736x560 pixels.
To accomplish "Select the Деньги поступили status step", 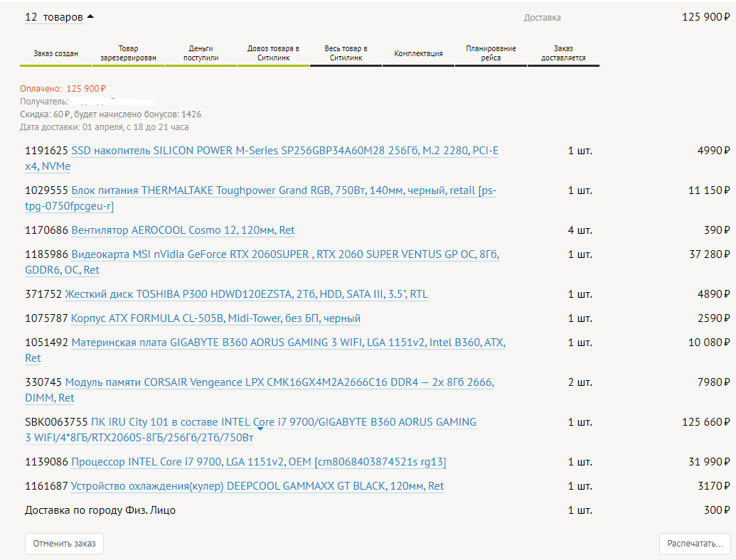I will click(201, 53).
